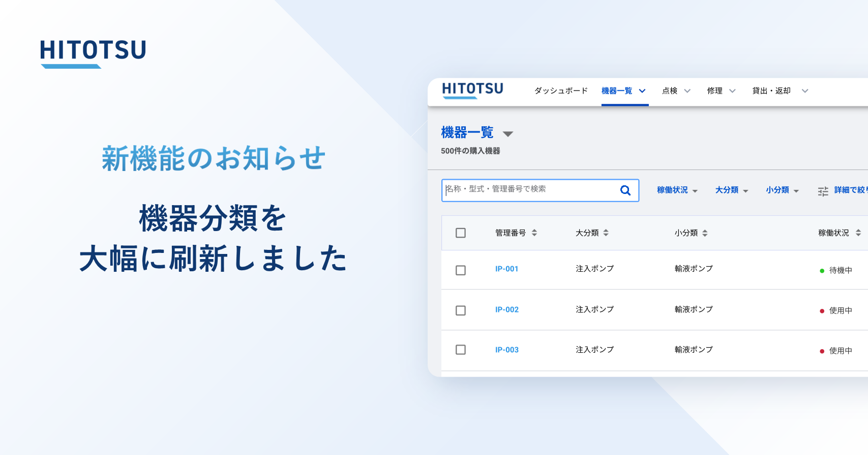Click 使用中 status in IP-003 row
This screenshot has height=455, width=868.
(x=841, y=351)
